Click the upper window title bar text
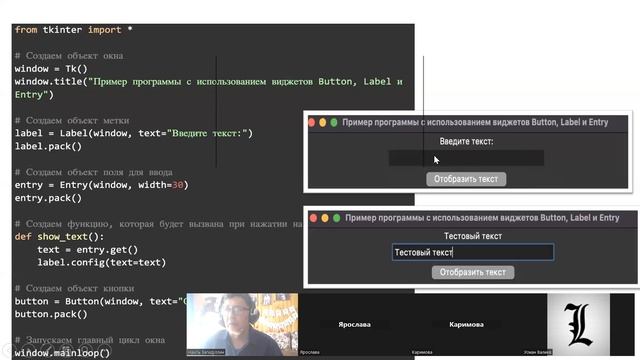This screenshot has height=360, width=640. [x=475, y=122]
